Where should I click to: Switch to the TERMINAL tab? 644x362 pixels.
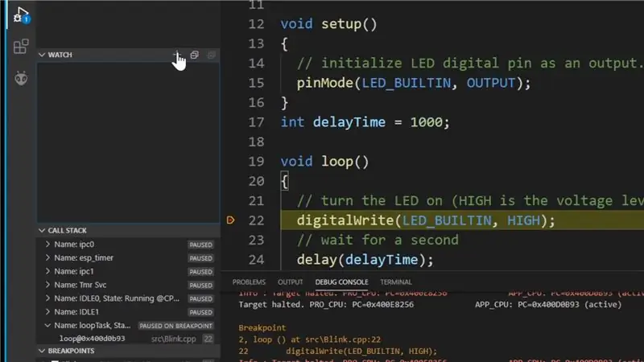[x=395, y=282]
